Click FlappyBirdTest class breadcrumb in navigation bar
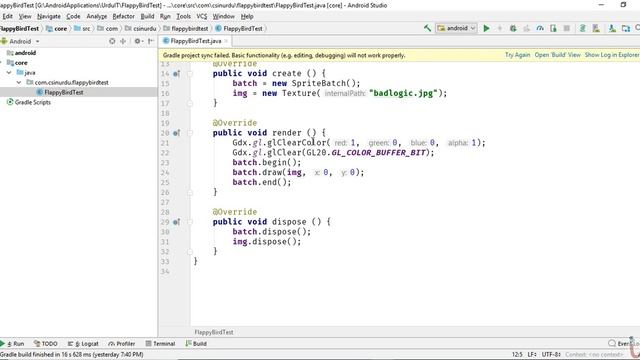This screenshot has height=360, width=640. tap(239, 29)
